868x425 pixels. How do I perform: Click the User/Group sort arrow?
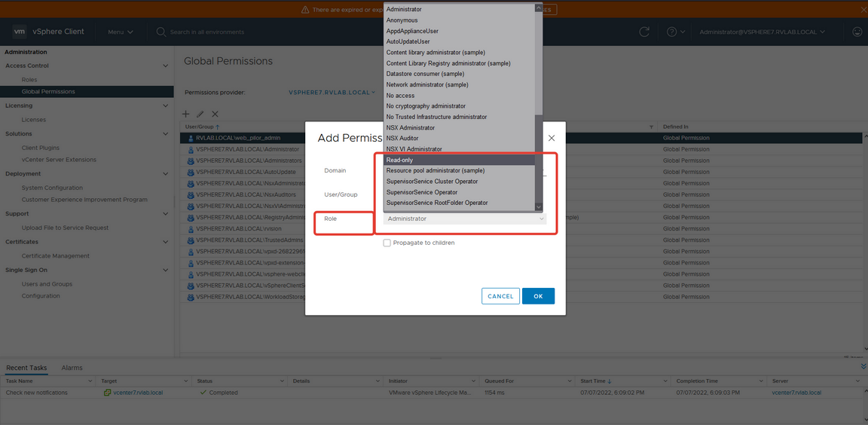(217, 127)
